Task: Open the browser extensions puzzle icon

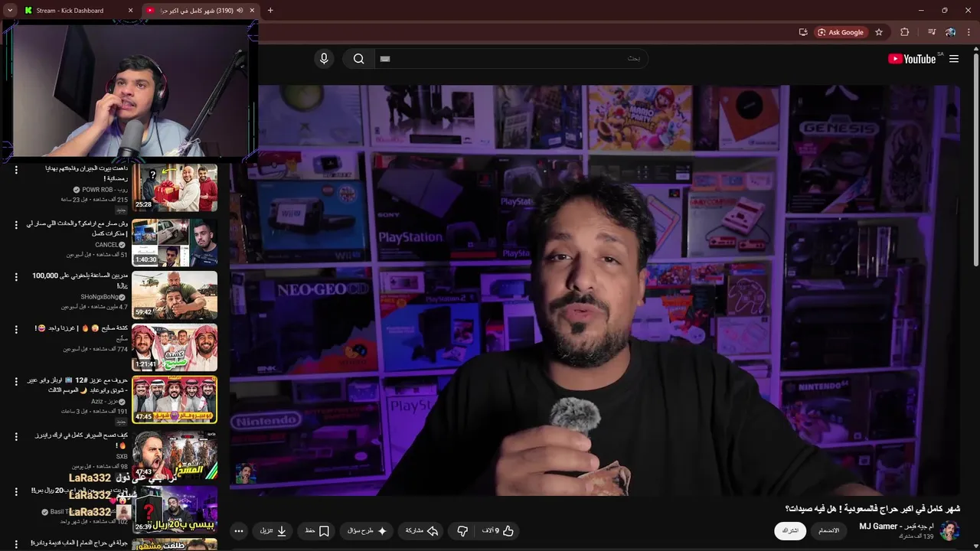Action: (904, 32)
